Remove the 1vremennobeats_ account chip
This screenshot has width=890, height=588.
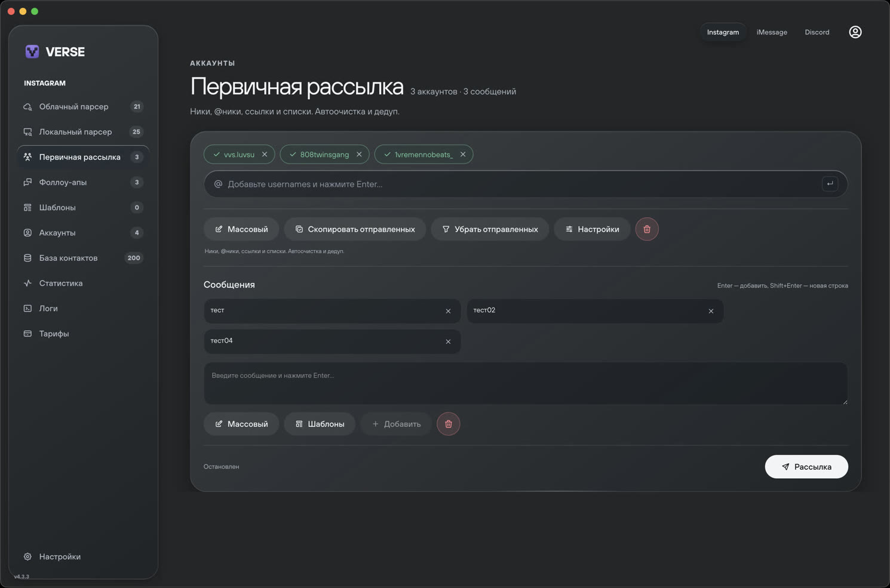pos(463,155)
